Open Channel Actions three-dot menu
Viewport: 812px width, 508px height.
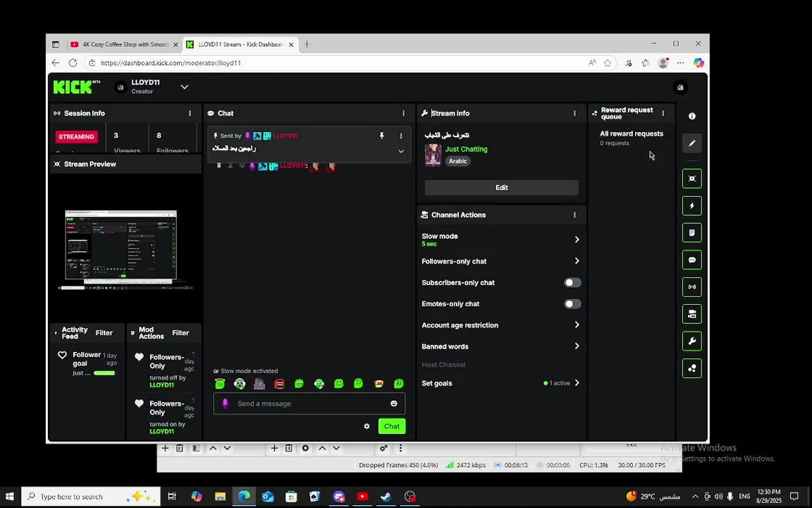click(574, 214)
